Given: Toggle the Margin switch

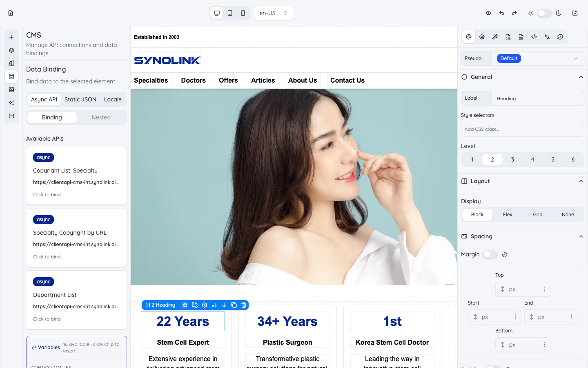Looking at the screenshot, I should 490,254.
